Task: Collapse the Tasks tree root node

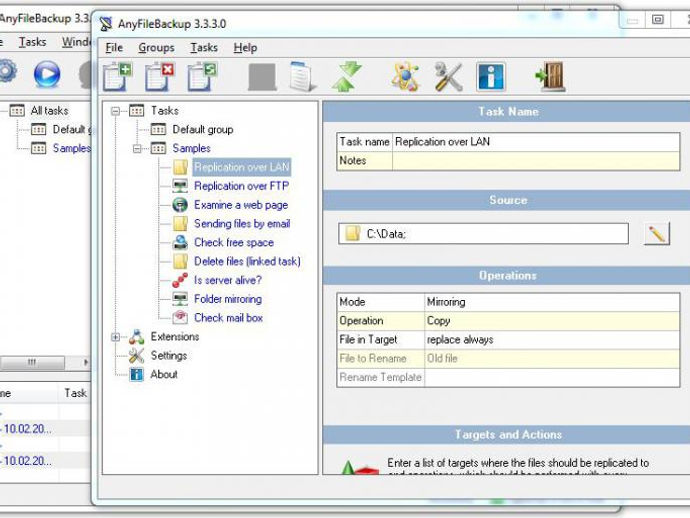Action: 115,111
